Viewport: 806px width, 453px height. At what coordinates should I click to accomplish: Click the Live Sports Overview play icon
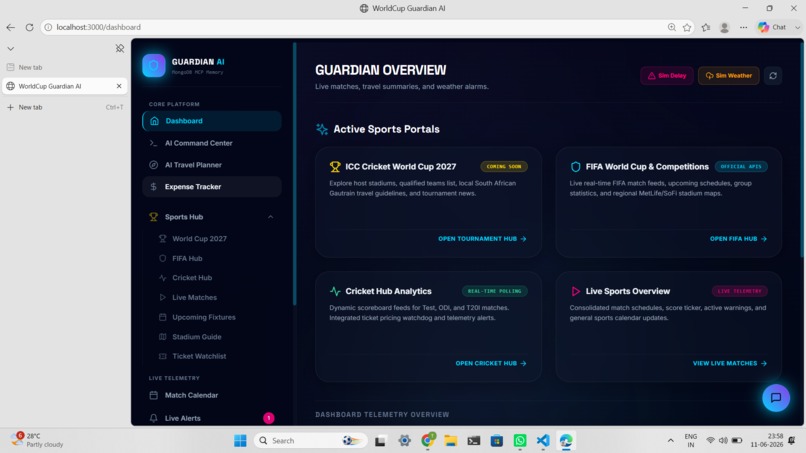pos(575,291)
